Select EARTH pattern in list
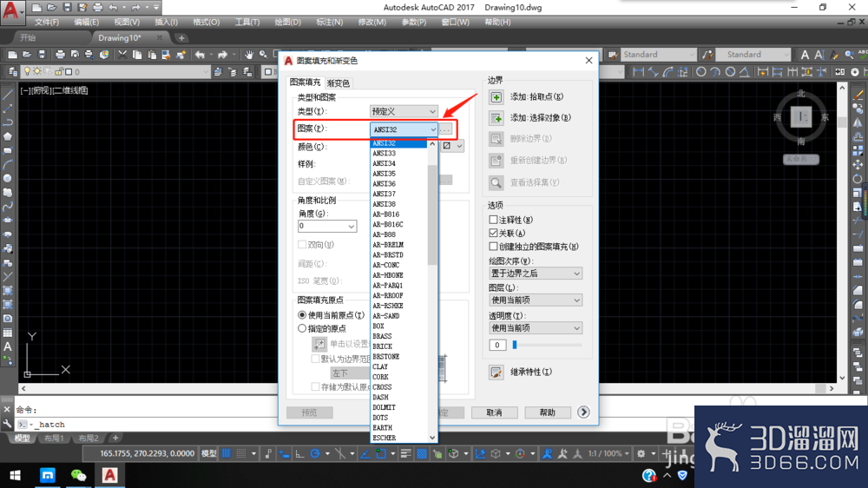Screen dimensions: 868x488 point(398,428)
